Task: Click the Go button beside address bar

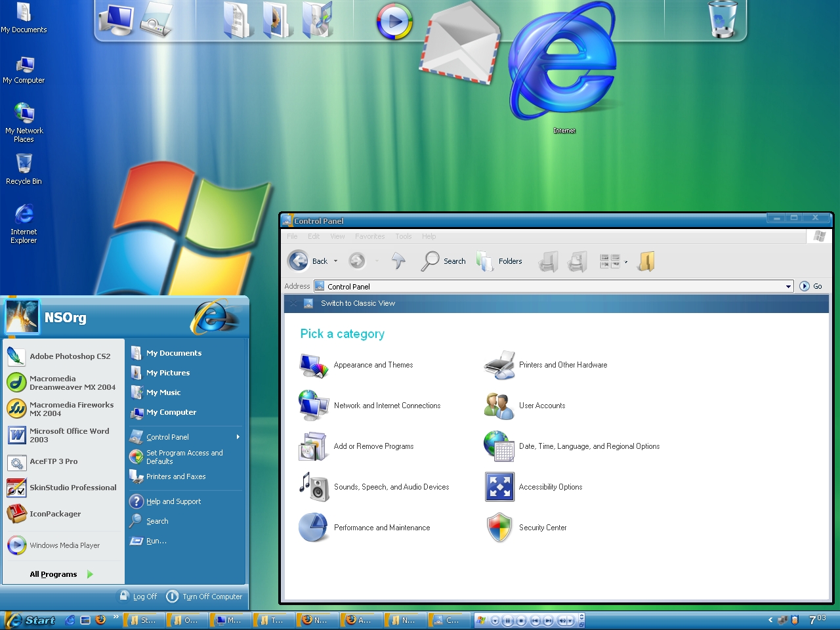Action: pos(811,286)
